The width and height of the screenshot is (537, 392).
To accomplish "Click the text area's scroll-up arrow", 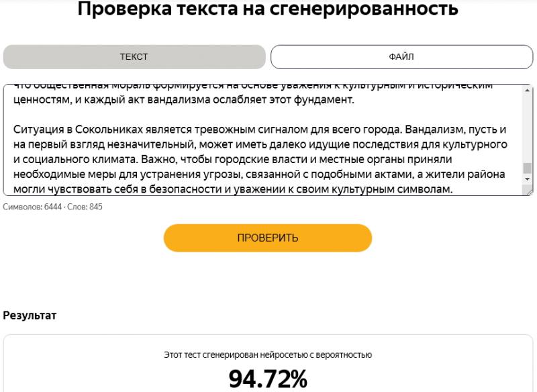I will [x=527, y=91].
